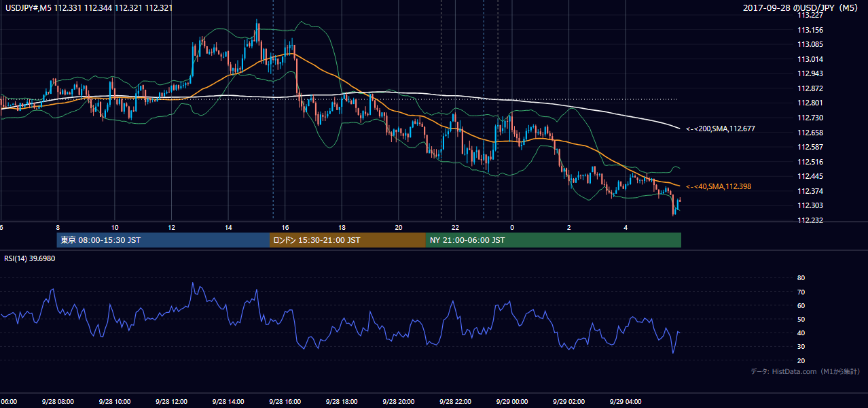Click RSI scale value 20
868x408 pixels.
(801, 360)
